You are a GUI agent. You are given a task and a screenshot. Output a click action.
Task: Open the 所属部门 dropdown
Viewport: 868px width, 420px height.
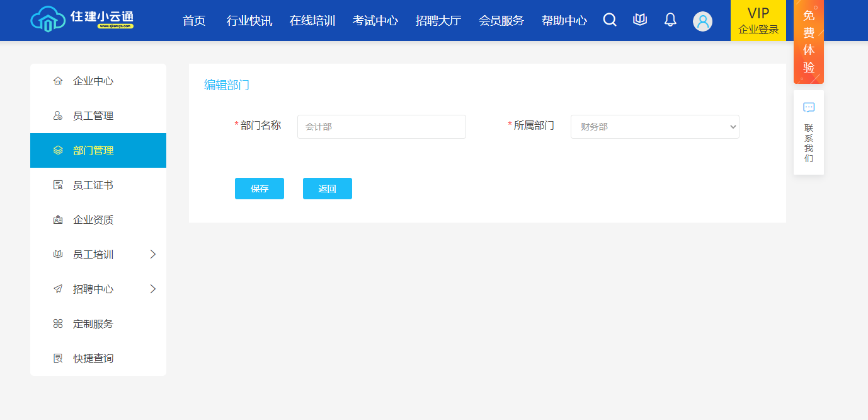tap(654, 127)
